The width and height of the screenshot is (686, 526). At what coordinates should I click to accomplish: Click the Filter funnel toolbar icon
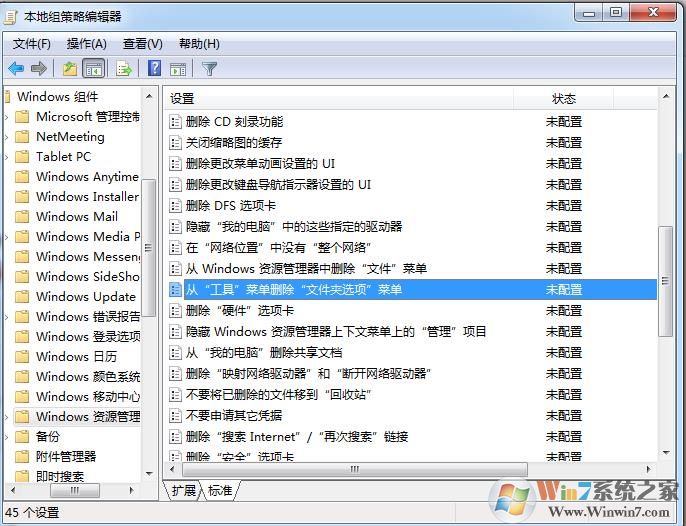(x=210, y=69)
